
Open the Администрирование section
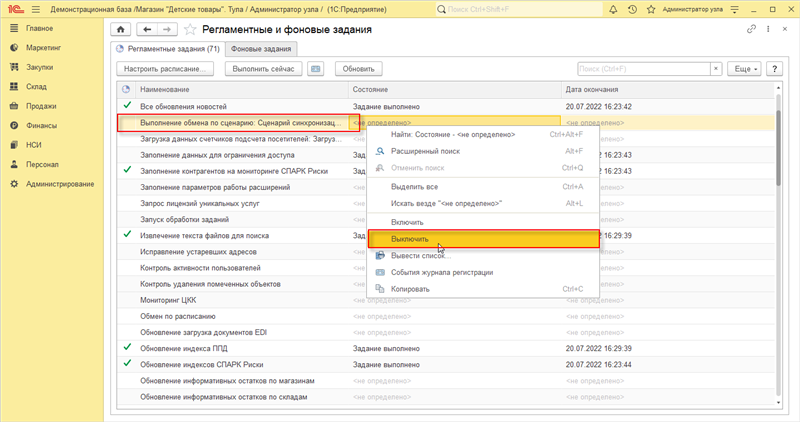pos(60,184)
